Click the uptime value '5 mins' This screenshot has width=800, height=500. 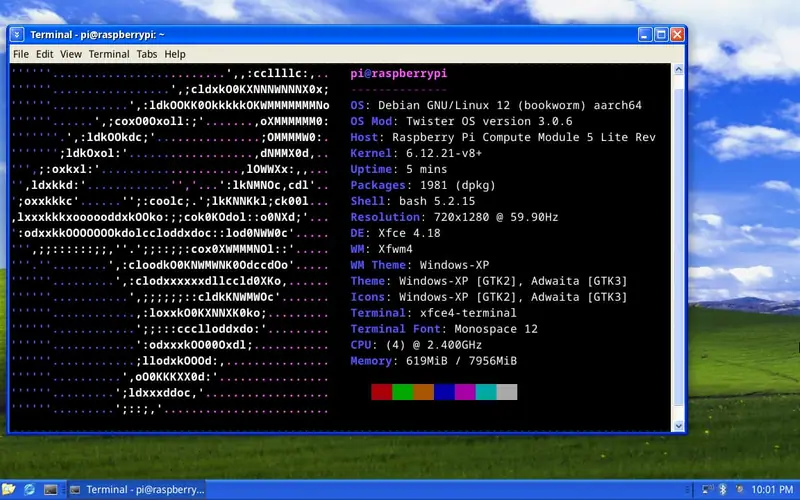click(x=427, y=169)
